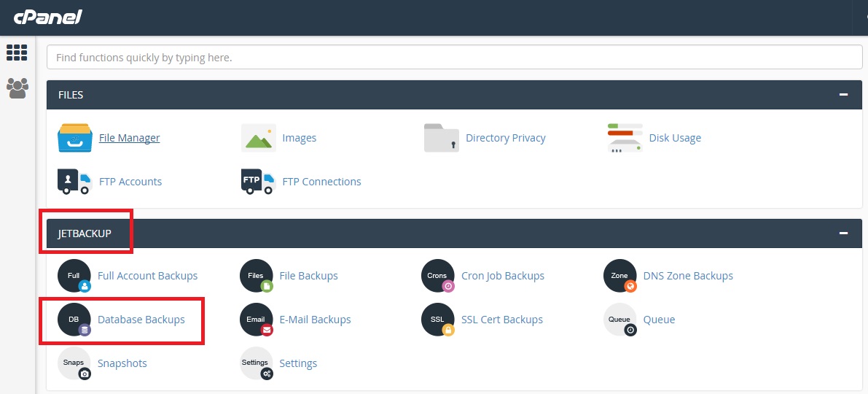Open the Disk Usage link

point(676,138)
